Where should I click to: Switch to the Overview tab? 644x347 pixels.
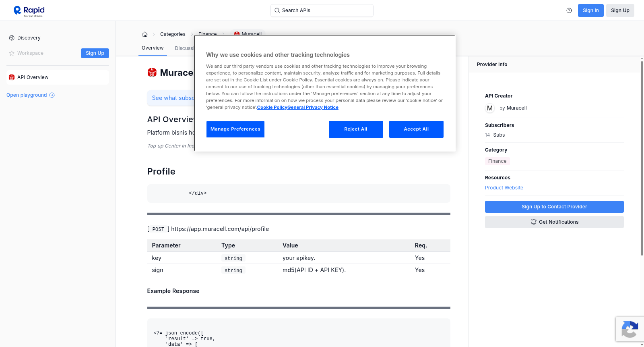pyautogui.click(x=153, y=48)
